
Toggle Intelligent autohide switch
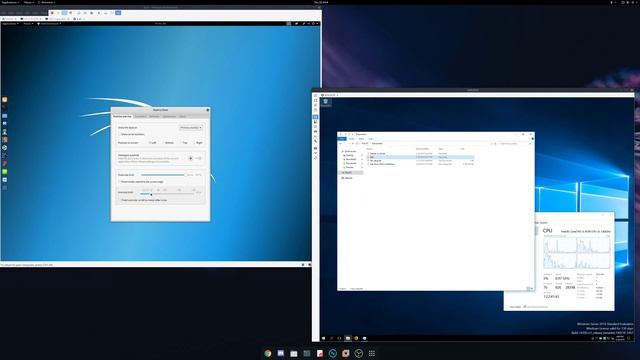coord(199,158)
